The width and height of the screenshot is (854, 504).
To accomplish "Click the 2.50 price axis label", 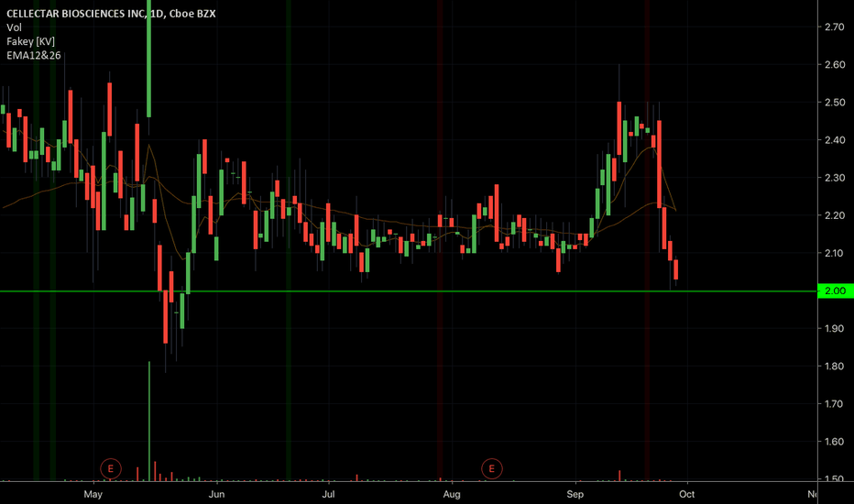I will point(835,103).
